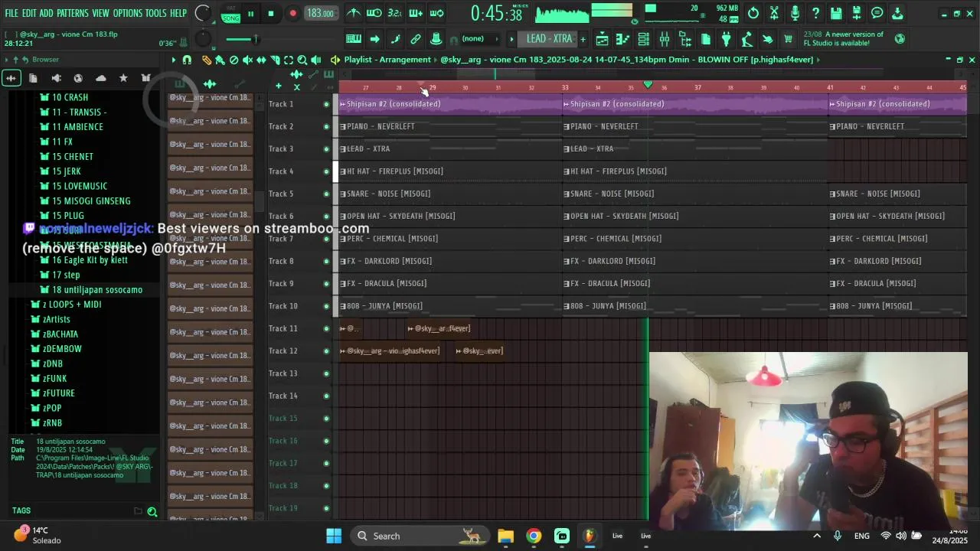Click the globe icon beside update notice

click(900, 39)
